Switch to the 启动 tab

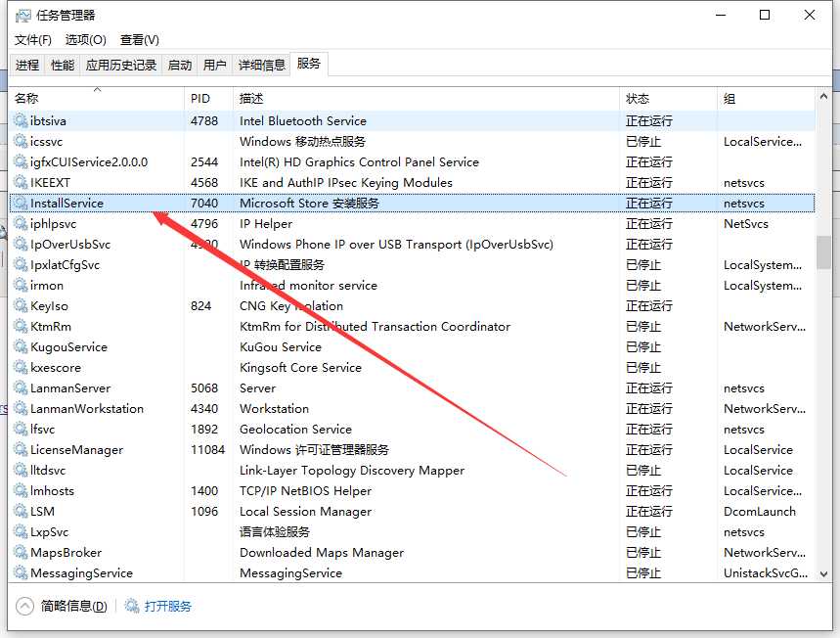(x=180, y=65)
